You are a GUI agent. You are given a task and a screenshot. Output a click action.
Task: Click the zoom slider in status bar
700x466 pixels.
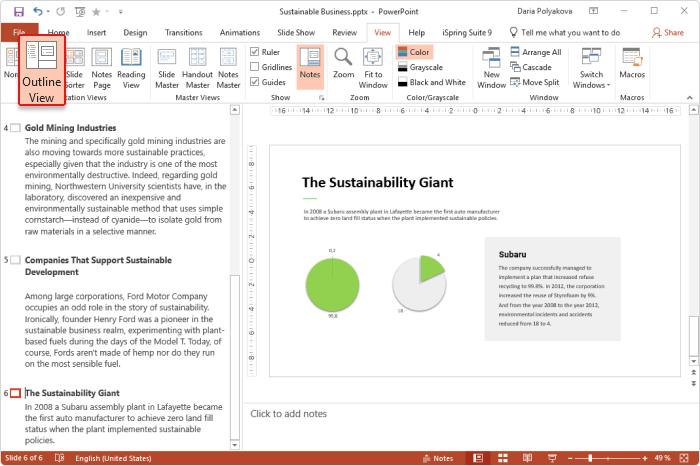point(590,458)
